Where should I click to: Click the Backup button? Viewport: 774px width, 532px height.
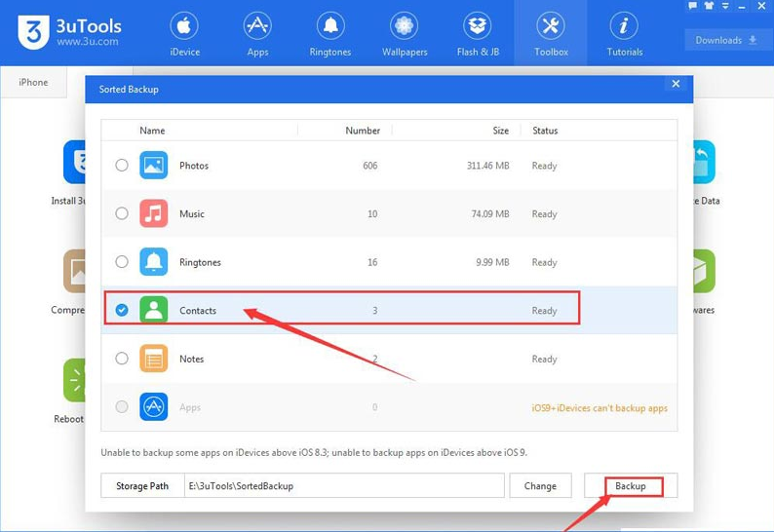coord(631,486)
